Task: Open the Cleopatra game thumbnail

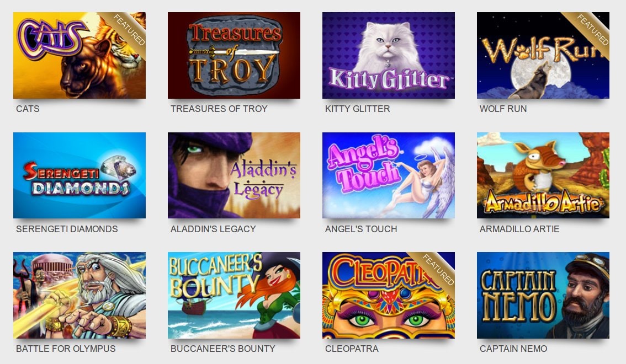Action: (x=389, y=296)
